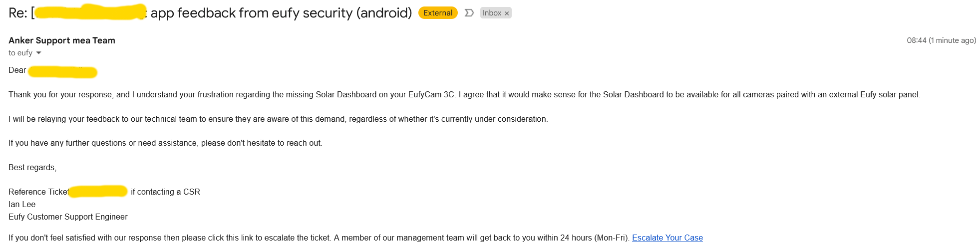Expand recipient details arrow next to 'to eufy'

pos(38,53)
